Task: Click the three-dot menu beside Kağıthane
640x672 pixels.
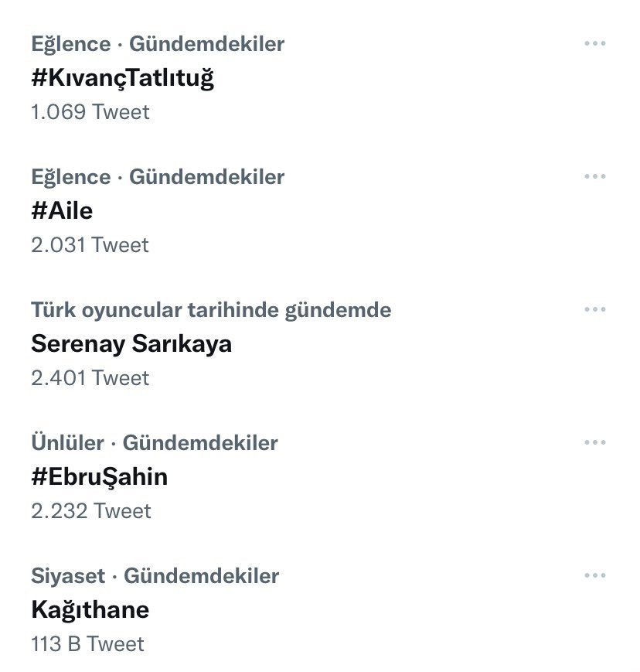Action: 594,576
